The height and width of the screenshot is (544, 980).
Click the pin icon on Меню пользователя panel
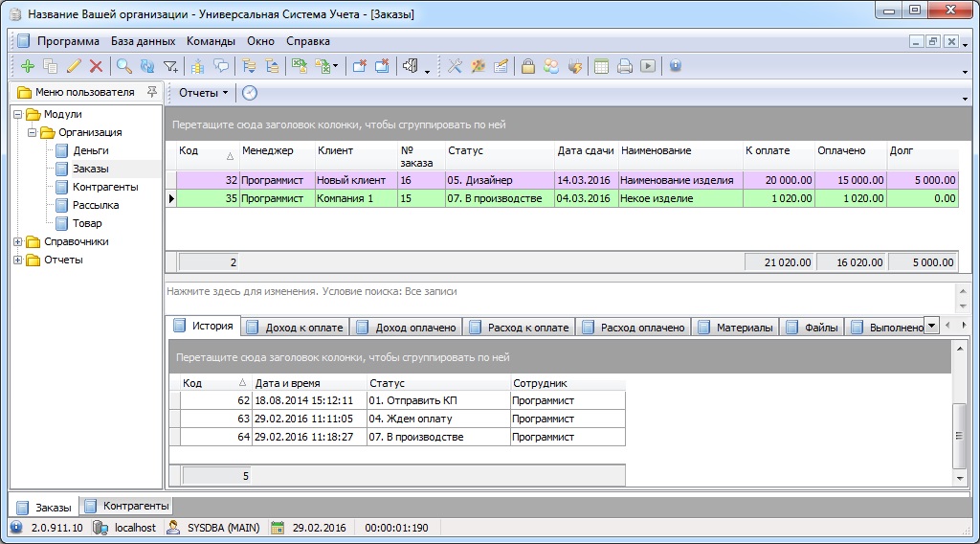pyautogui.click(x=152, y=92)
